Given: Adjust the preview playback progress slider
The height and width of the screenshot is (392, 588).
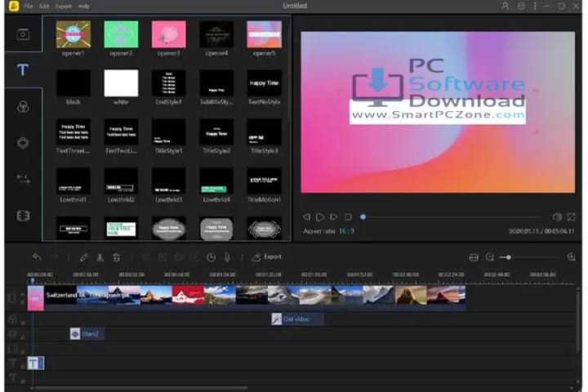Looking at the screenshot, I should click(452, 216).
